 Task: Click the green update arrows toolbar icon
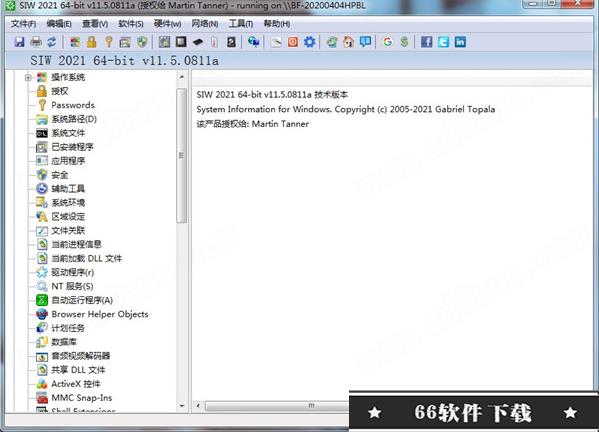[x=332, y=42]
